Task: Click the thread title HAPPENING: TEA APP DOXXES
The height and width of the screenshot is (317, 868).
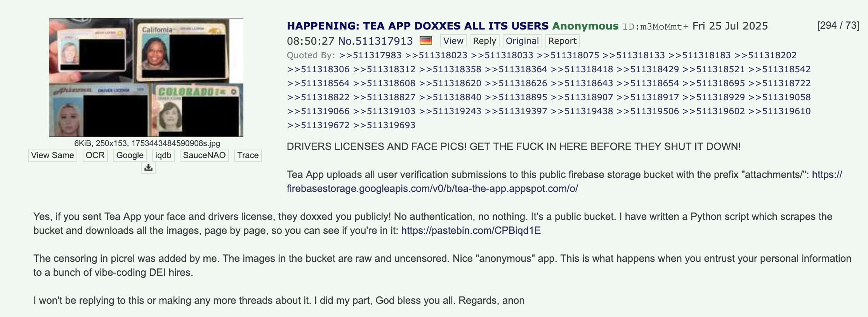Action: 418,26
